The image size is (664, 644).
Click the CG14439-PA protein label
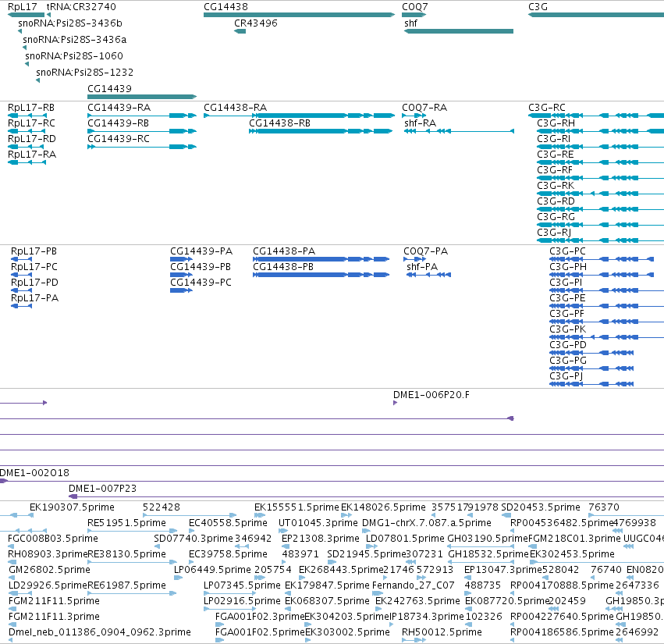[x=201, y=251]
